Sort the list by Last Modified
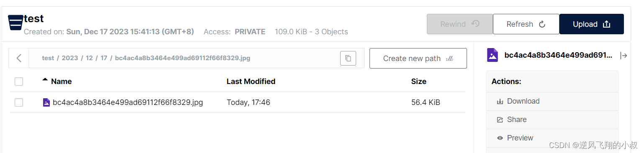 (251, 82)
